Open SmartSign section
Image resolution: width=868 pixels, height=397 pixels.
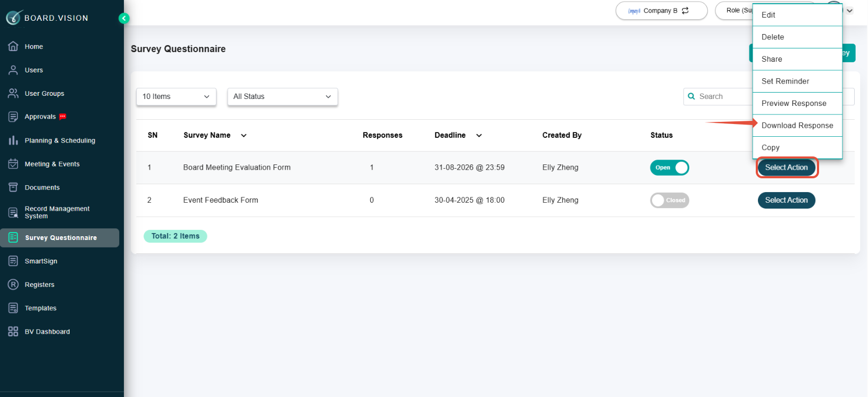tap(41, 261)
